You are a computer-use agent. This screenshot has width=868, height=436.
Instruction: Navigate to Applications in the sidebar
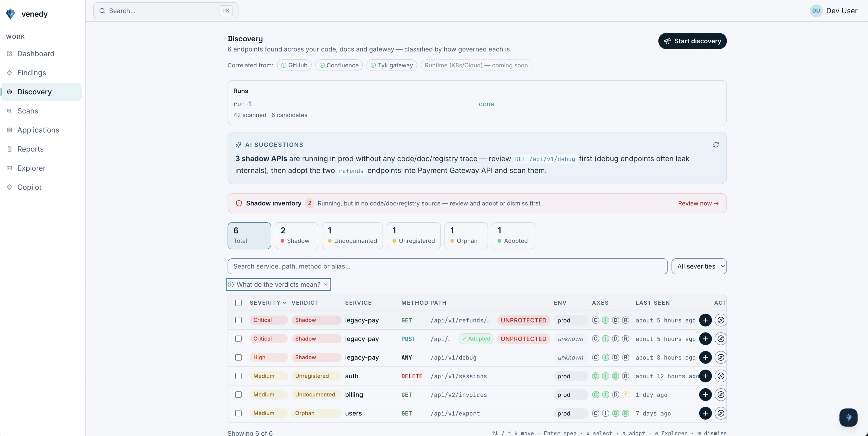pos(41,130)
